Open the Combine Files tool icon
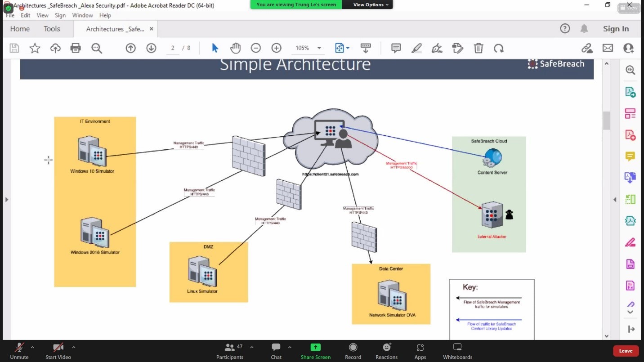The height and width of the screenshot is (362, 644). coord(630,178)
